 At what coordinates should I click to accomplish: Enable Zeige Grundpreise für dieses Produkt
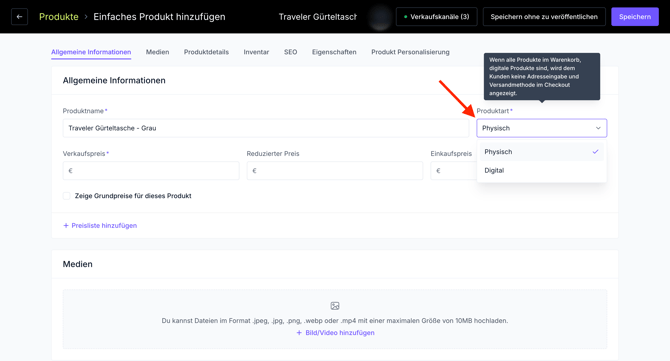pyautogui.click(x=67, y=196)
